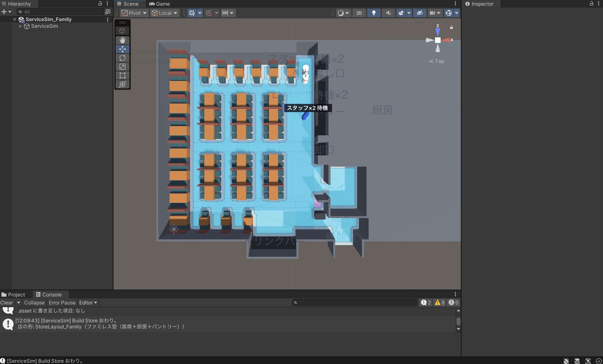Screen dimensions: 603x364
Task: Switch to the Game tab
Action: coord(160,4)
